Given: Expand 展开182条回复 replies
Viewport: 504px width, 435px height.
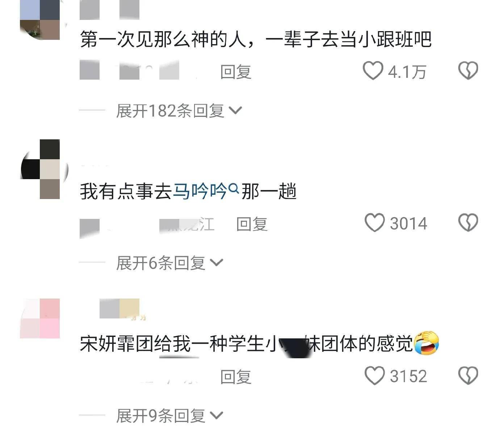Looking at the screenshot, I should pos(178,110).
